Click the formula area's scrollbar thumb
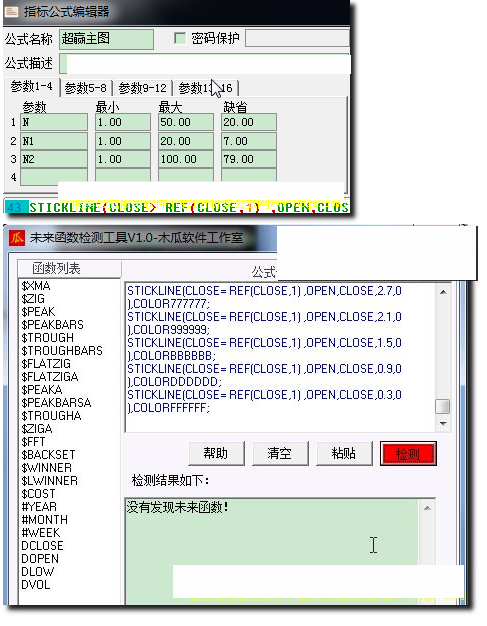This screenshot has height=626, width=487. click(x=443, y=407)
